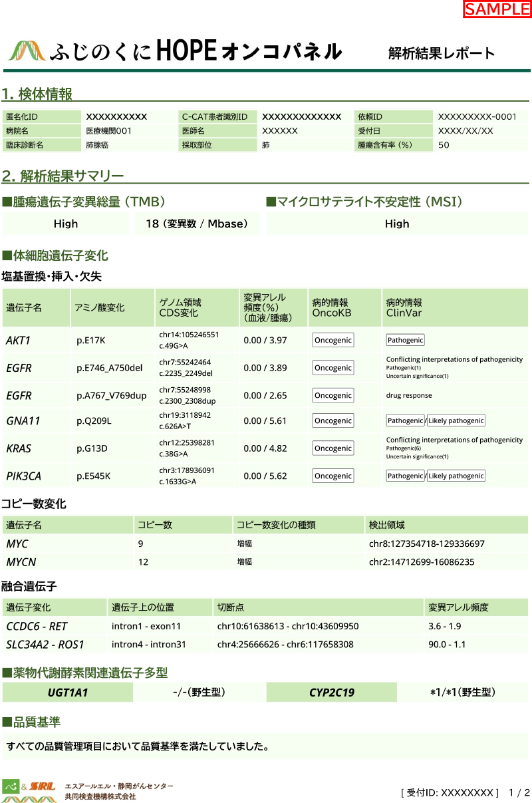This screenshot has width=532, height=803.
Task: Click allele frequency 0.00 / 5.62
Action: pyautogui.click(x=265, y=476)
